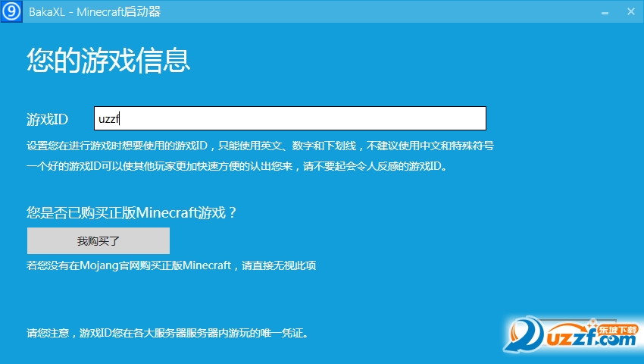Click the note starting 若您没有在Mojang官网
The image size is (644, 364).
tap(171, 265)
